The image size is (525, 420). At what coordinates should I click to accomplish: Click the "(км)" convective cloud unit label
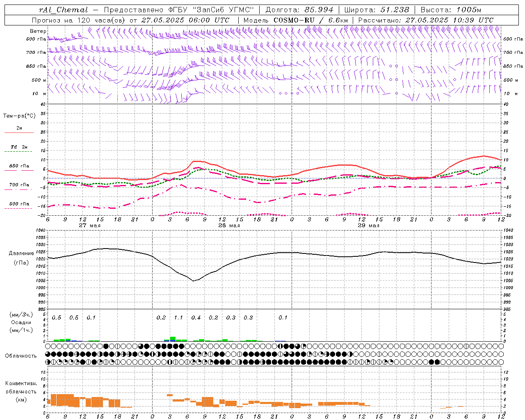(x=21, y=399)
